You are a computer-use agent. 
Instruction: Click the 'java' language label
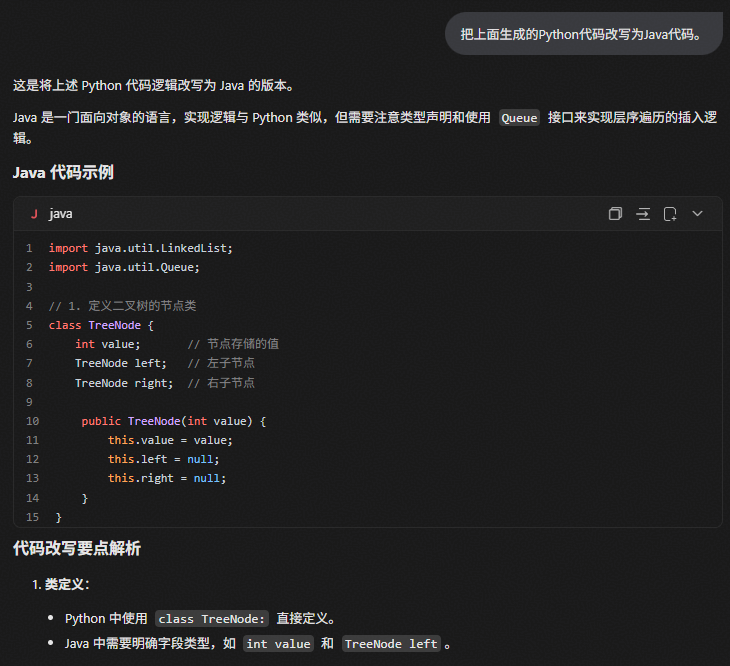point(61,214)
